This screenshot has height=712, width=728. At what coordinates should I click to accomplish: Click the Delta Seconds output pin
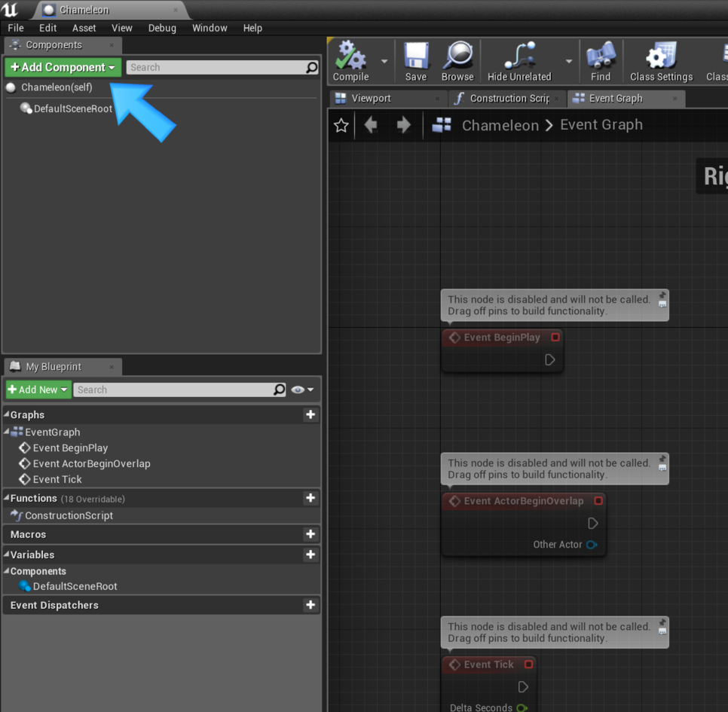522,707
